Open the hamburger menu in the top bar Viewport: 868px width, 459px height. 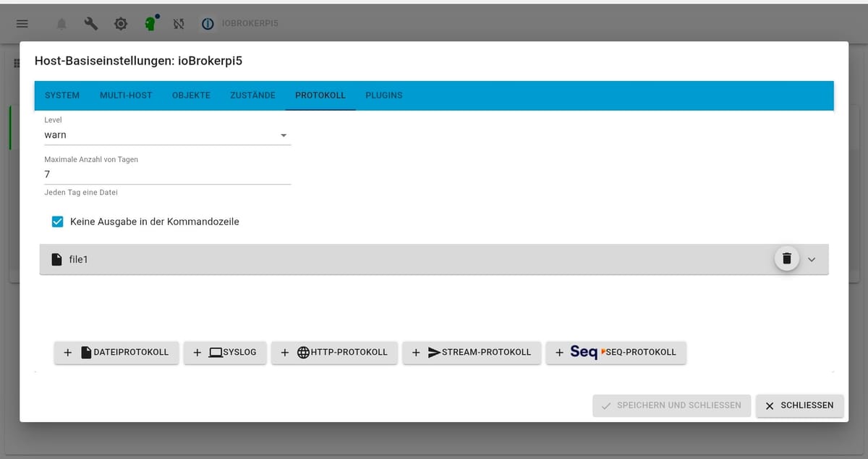22,24
